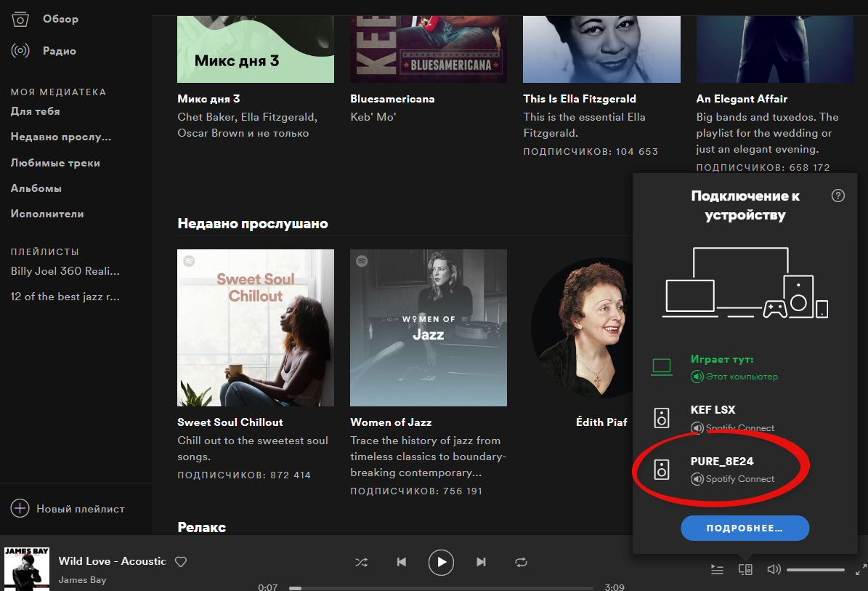
Task: Click the Édith Piaf name
Action: [x=601, y=422]
